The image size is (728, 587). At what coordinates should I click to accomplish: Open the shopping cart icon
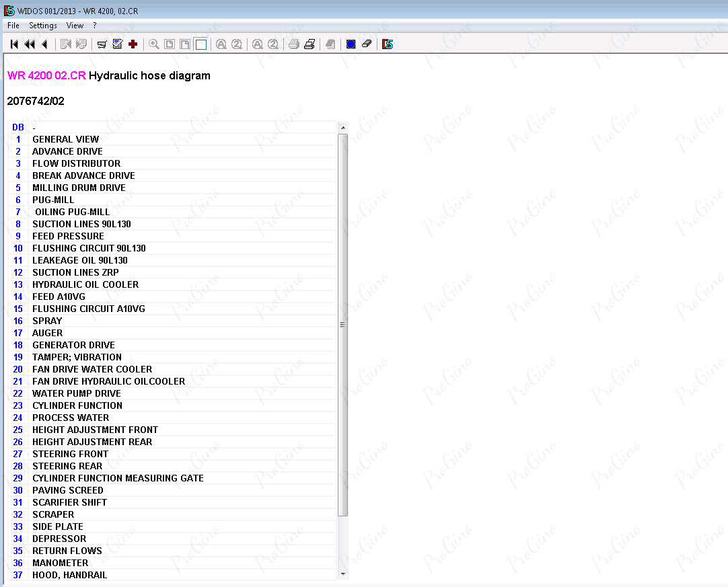[x=102, y=44]
